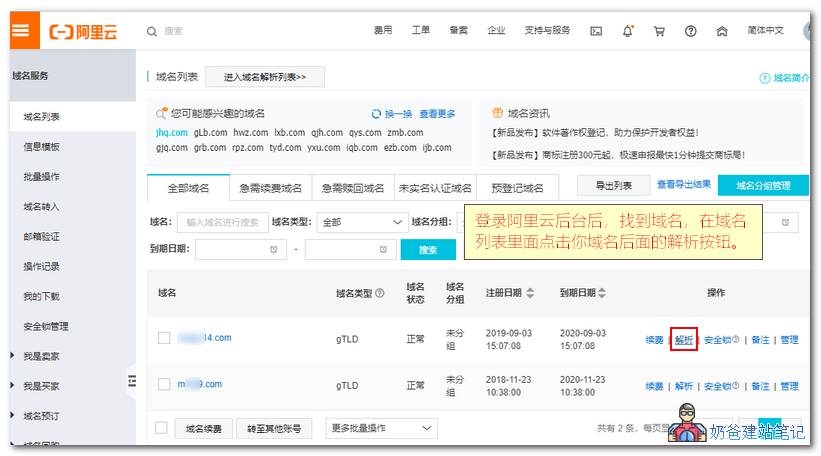
Task: Switch to the 急需续费域名 tab
Action: point(271,188)
